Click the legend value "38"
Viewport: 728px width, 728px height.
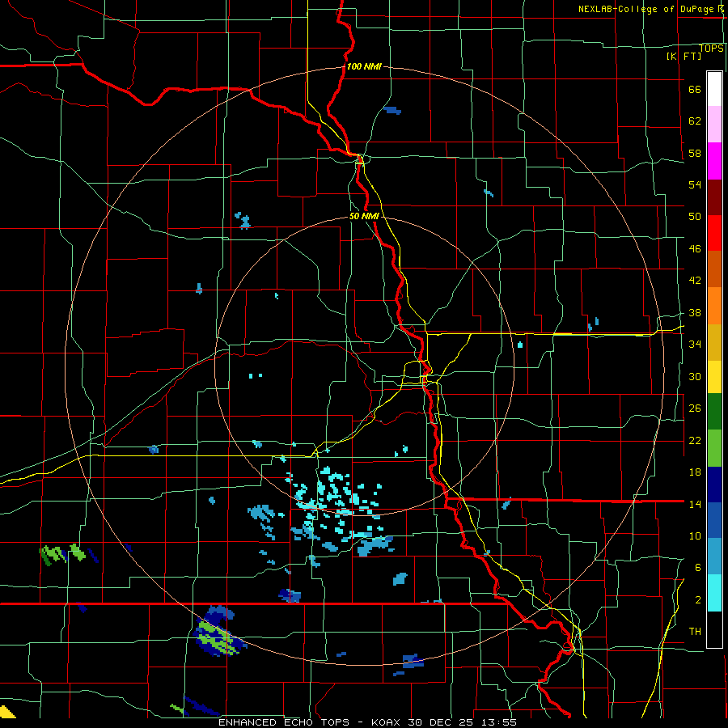click(x=695, y=312)
